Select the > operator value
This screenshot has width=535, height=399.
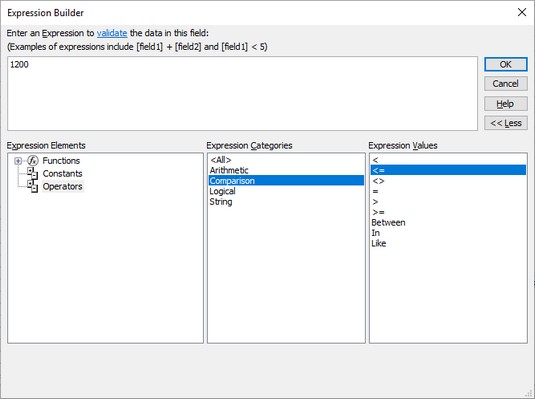(448, 202)
